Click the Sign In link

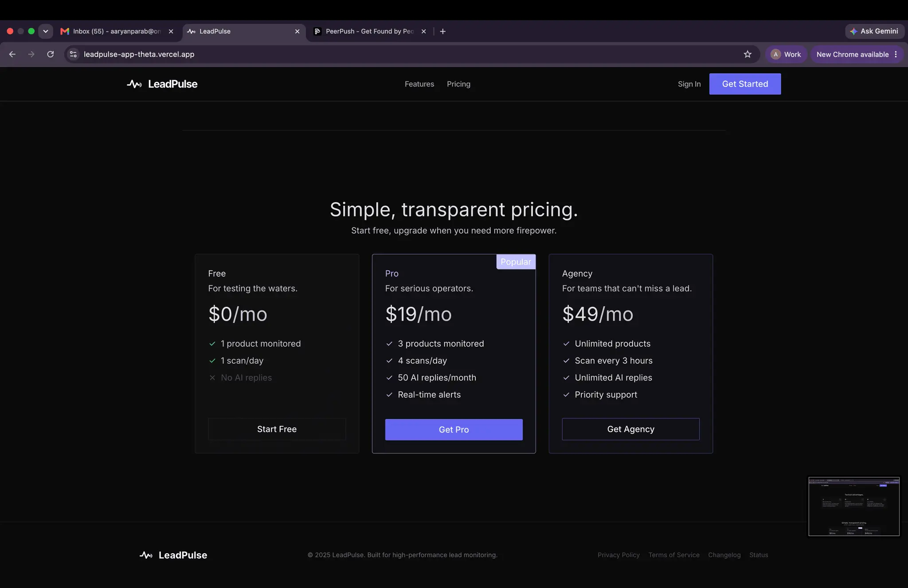689,84
